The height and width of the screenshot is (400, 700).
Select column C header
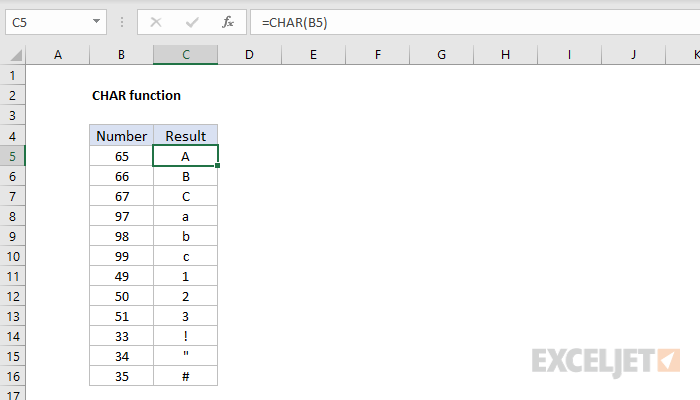pos(185,55)
